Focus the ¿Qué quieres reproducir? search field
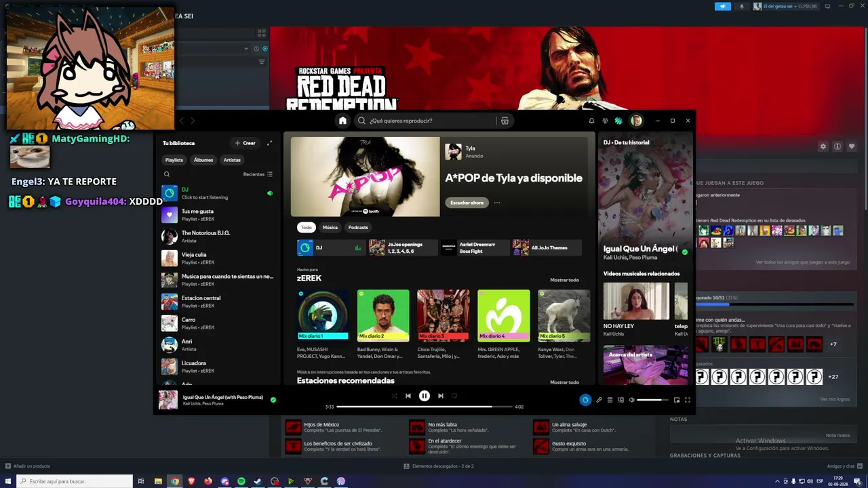 pos(432,121)
